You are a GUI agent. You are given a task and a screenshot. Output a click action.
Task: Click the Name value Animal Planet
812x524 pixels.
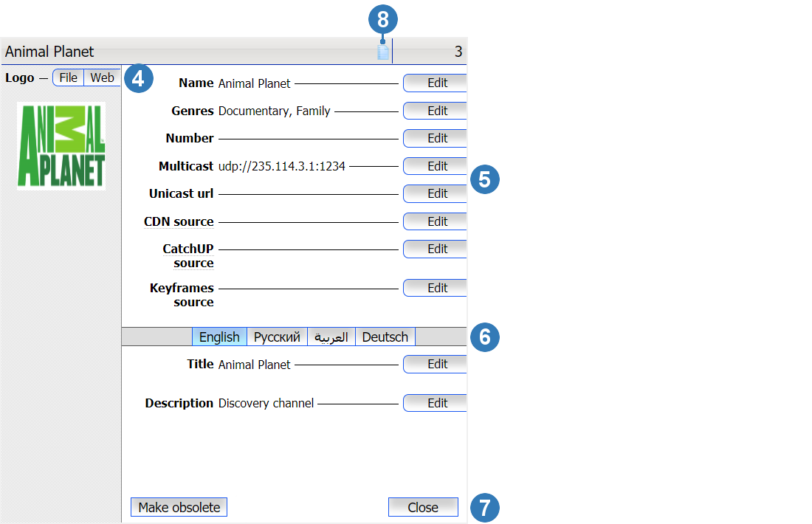[x=254, y=83]
